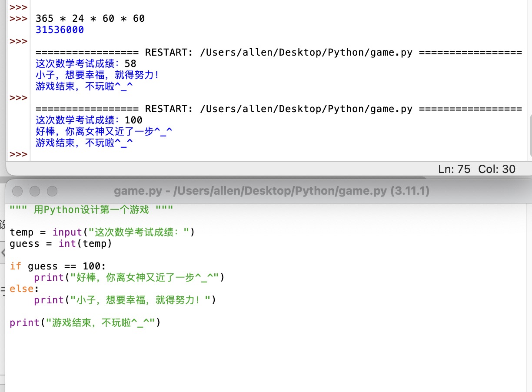
Task: Click the Ln: 75 status bar entry
Action: pyautogui.click(x=454, y=169)
